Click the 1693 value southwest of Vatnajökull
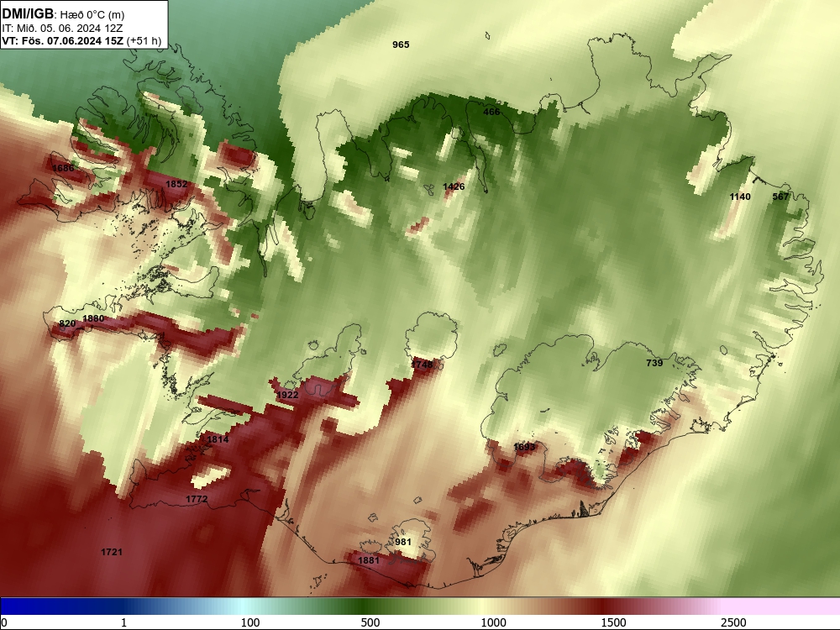 524,447
